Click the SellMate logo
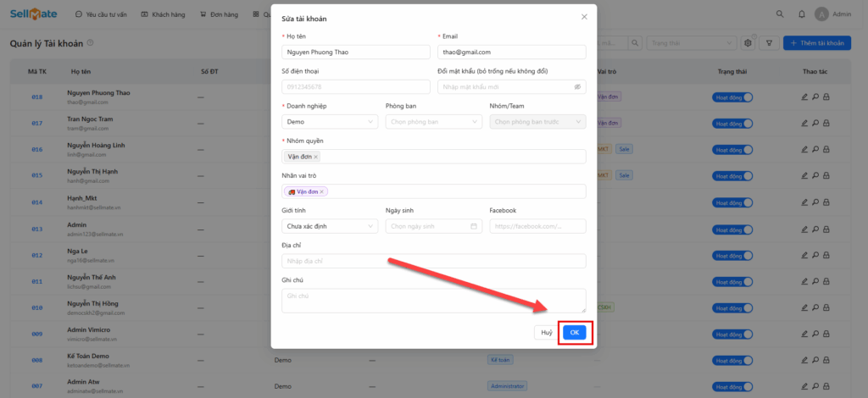The width and height of the screenshot is (868, 398). (34, 14)
